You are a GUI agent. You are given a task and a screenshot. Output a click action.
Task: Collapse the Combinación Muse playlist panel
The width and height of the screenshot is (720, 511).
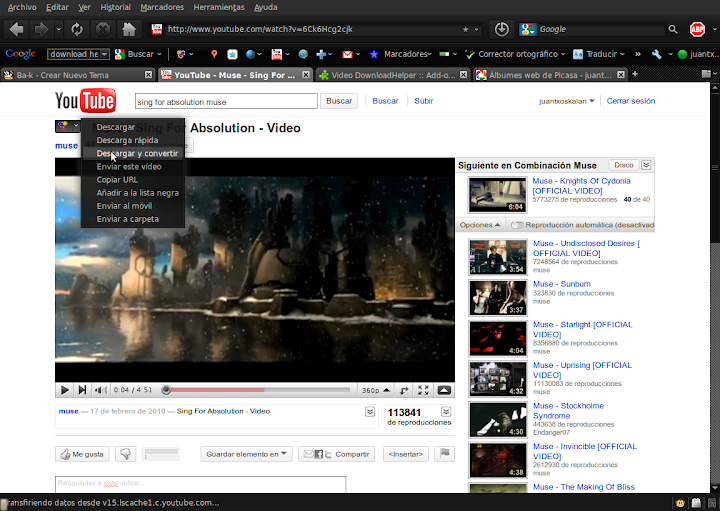[646, 165]
